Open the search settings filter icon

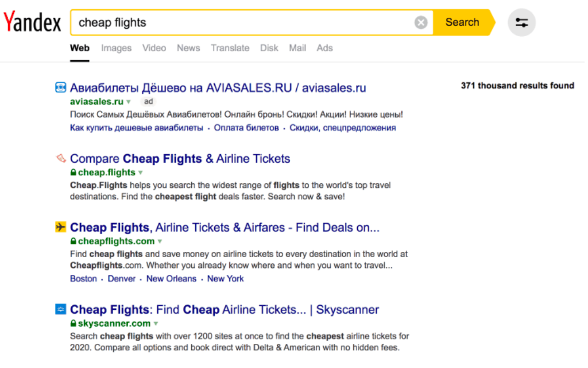coord(521,23)
